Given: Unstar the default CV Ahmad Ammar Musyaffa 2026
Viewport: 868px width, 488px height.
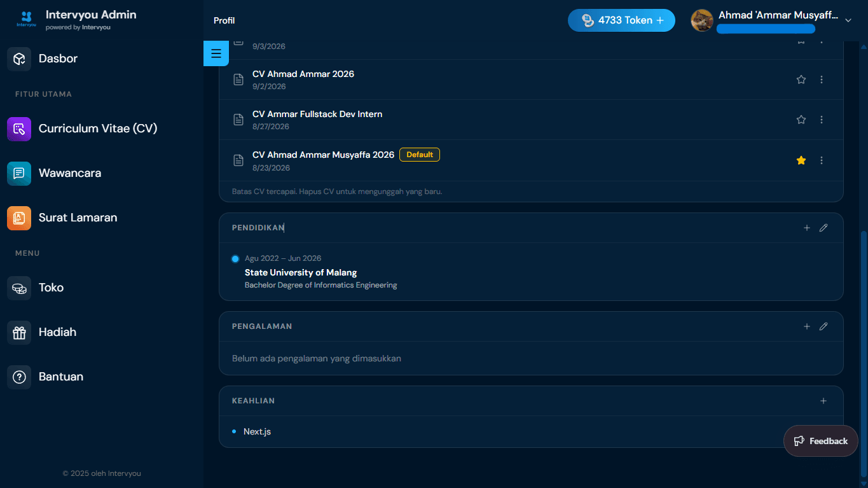Looking at the screenshot, I should pos(801,160).
